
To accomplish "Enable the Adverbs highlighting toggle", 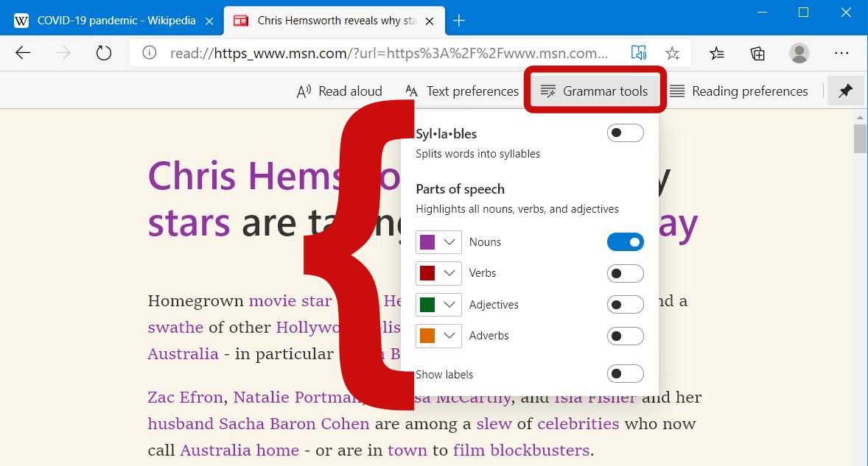I will click(625, 336).
